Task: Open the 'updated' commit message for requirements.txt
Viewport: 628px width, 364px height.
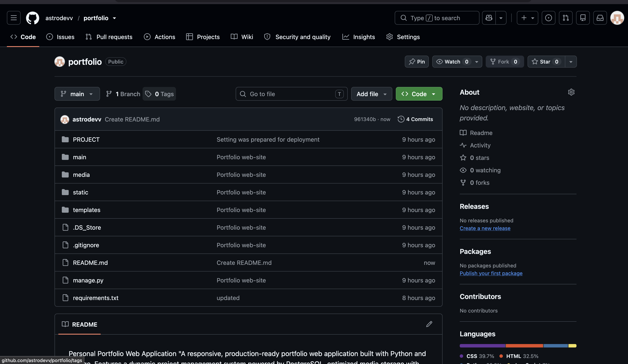Action: [x=228, y=298]
